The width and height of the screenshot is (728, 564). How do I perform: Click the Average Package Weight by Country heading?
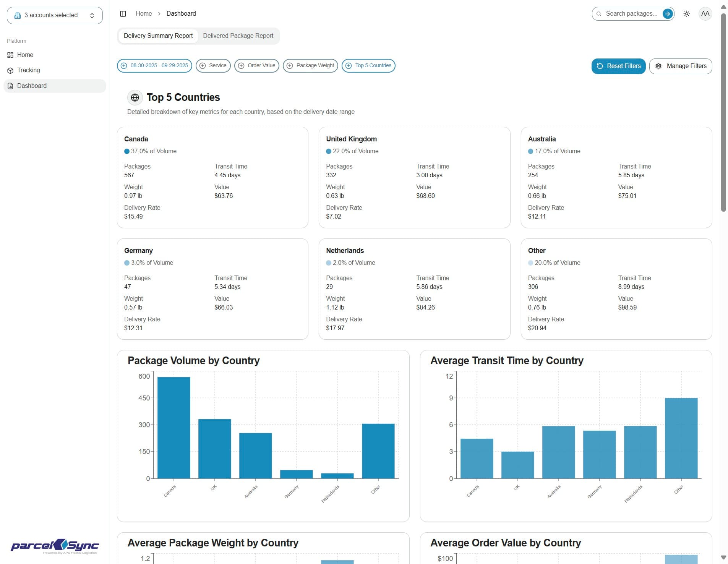click(213, 543)
